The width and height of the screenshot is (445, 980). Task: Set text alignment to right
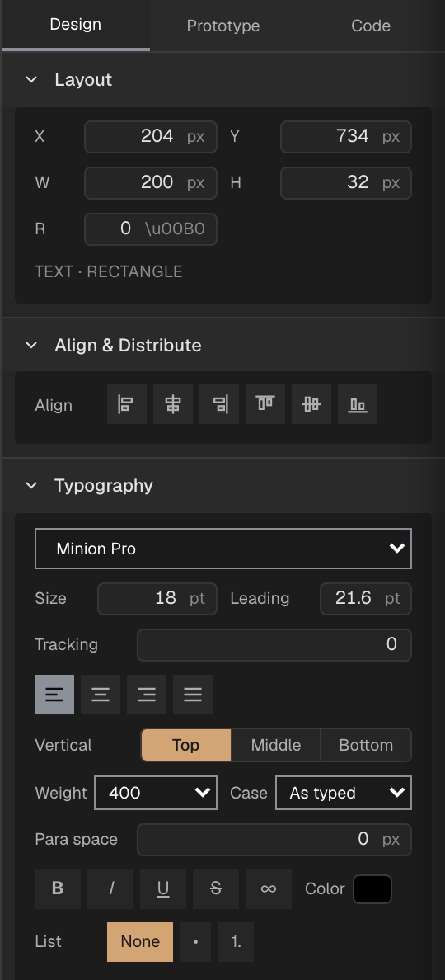tap(147, 695)
